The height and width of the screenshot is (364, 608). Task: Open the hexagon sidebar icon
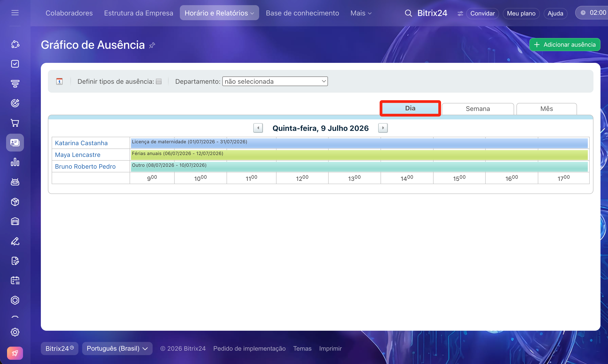point(15,300)
